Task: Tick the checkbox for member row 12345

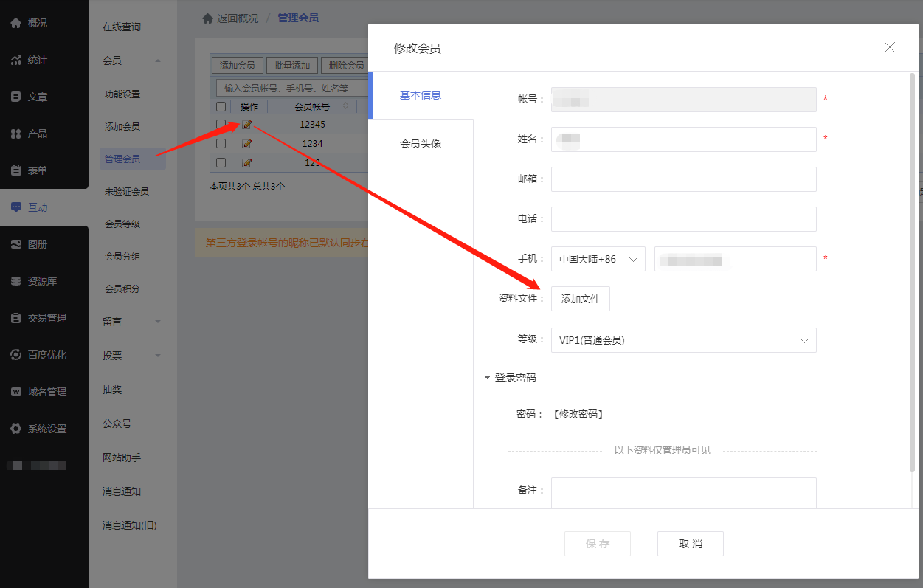Action: pos(221,125)
